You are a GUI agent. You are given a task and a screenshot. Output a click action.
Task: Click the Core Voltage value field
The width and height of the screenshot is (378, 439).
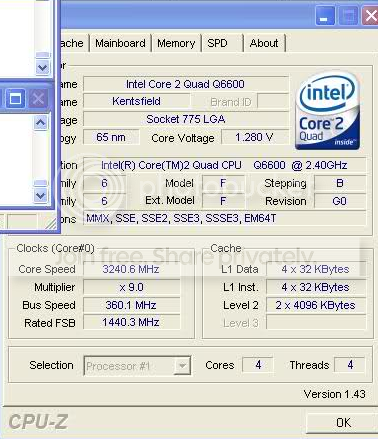[254, 137]
